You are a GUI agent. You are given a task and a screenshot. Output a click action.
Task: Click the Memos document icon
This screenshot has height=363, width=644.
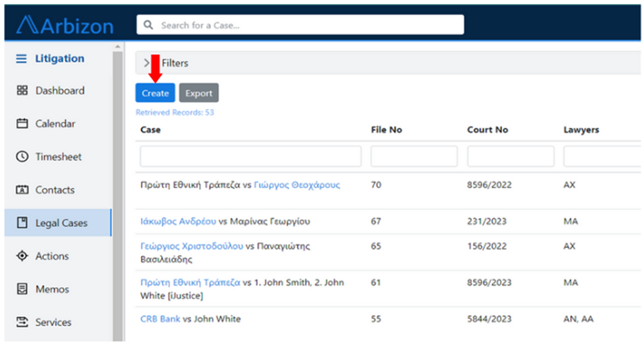pos(22,290)
